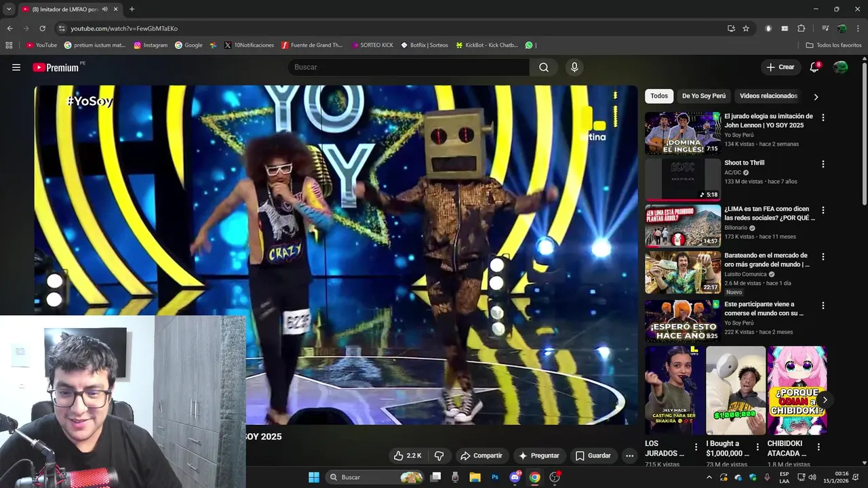
Task: Select the Todos filter chip
Action: tap(659, 96)
